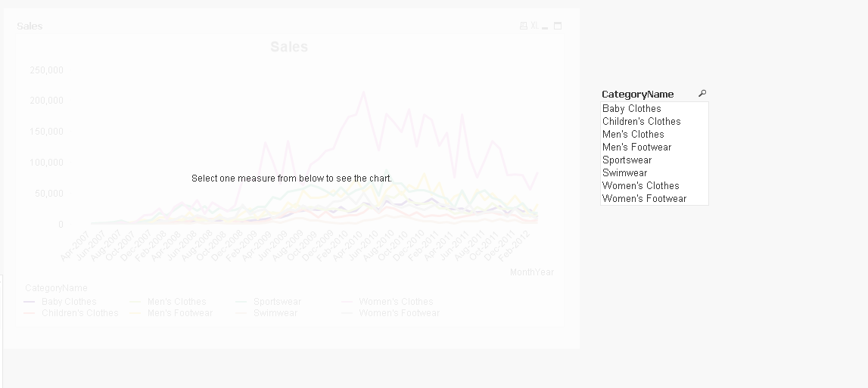Maximize the Sales chart object
The height and width of the screenshot is (388, 868).
pyautogui.click(x=558, y=26)
